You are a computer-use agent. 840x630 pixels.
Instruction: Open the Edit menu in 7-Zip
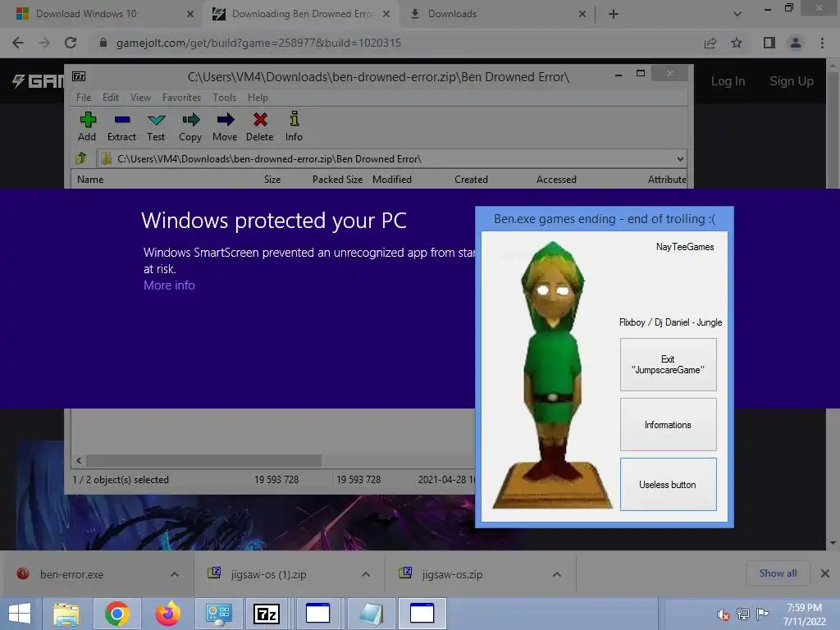[111, 98]
